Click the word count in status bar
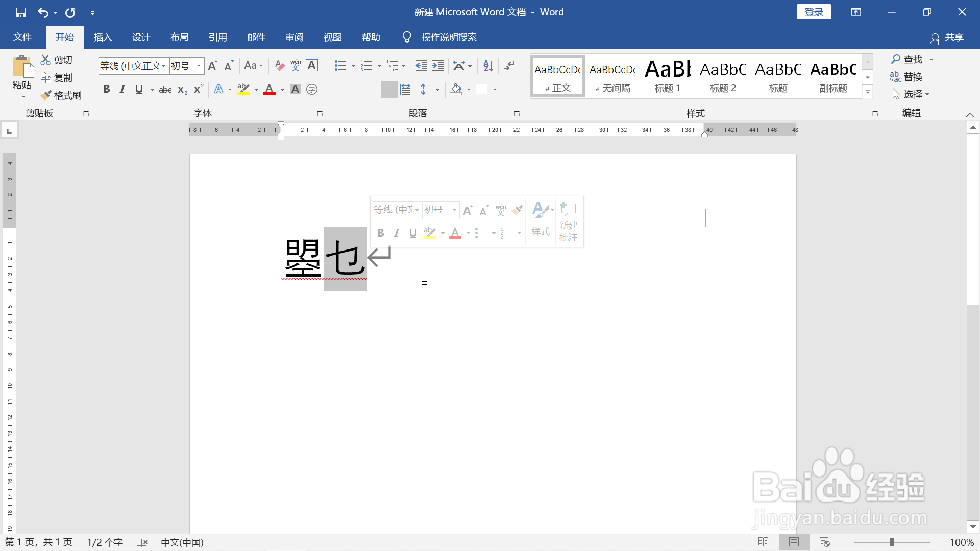980x551 pixels. tap(105, 542)
